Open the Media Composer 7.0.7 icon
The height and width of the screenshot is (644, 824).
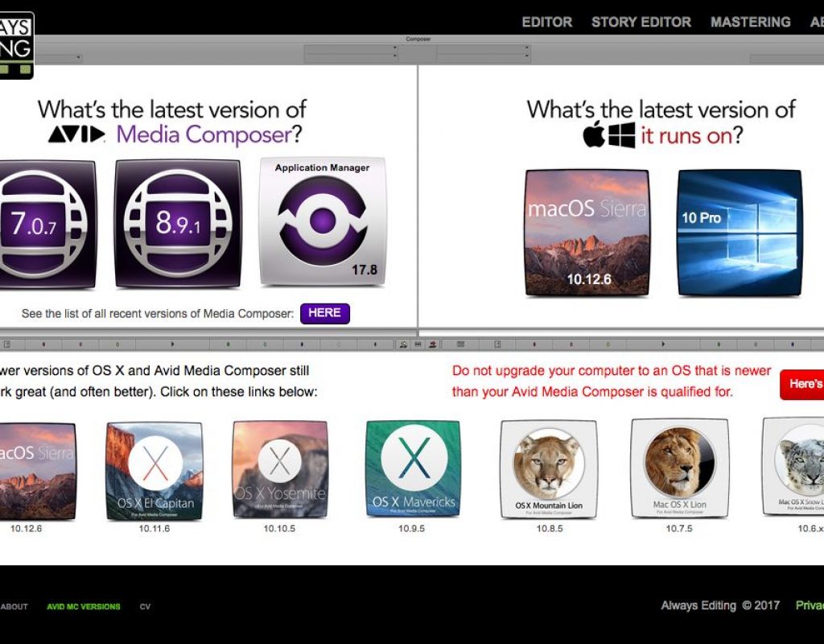click(x=47, y=225)
